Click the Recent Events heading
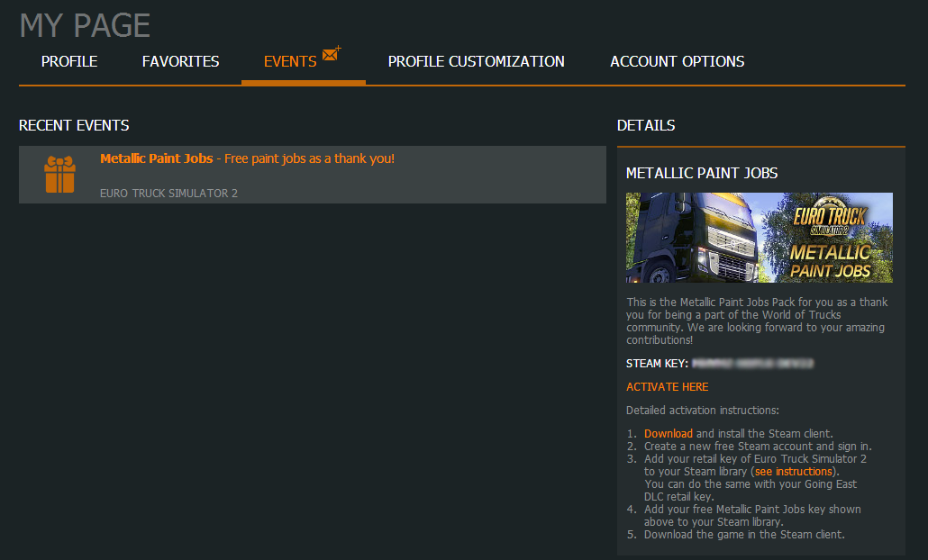This screenshot has height=560, width=928. [74, 125]
